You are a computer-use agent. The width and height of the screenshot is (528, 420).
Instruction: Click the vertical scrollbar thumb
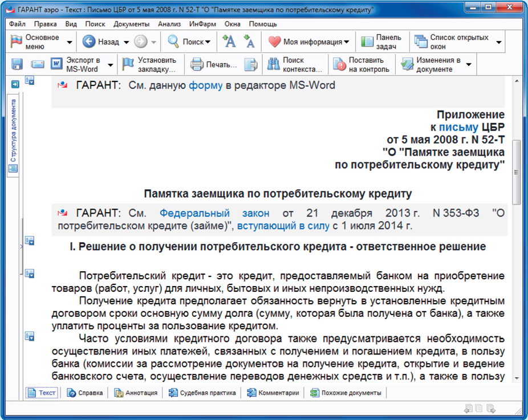tap(517, 171)
